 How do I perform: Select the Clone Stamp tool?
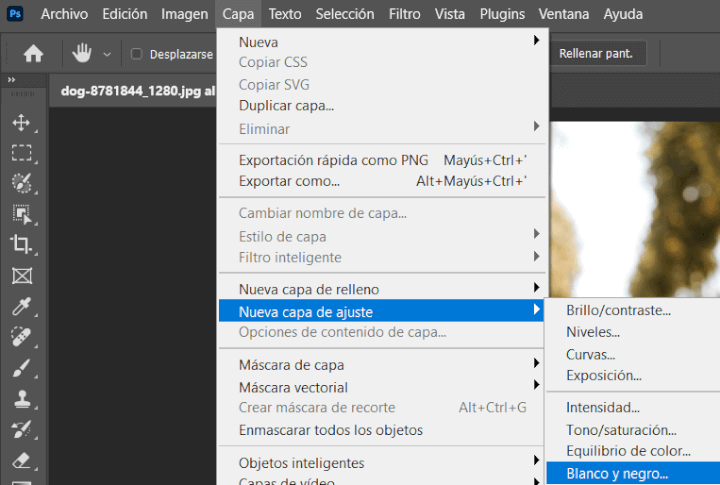(x=21, y=399)
